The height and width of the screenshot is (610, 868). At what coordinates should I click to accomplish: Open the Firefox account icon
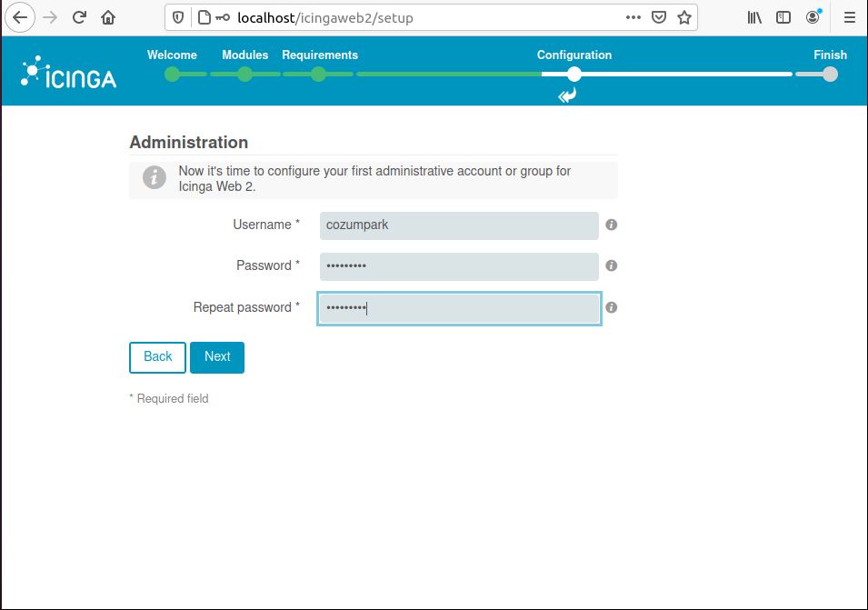(813, 17)
